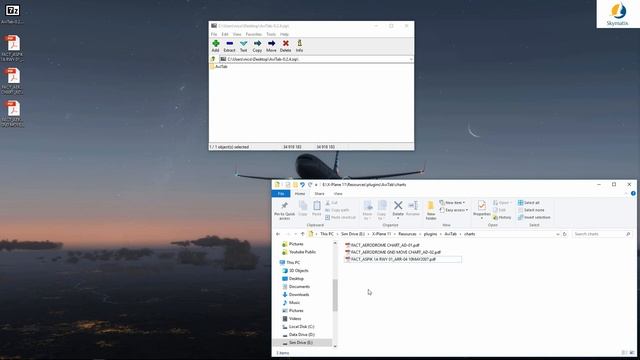
Task: Click the Info button in 7-Zip toolbar
Action: [300, 46]
